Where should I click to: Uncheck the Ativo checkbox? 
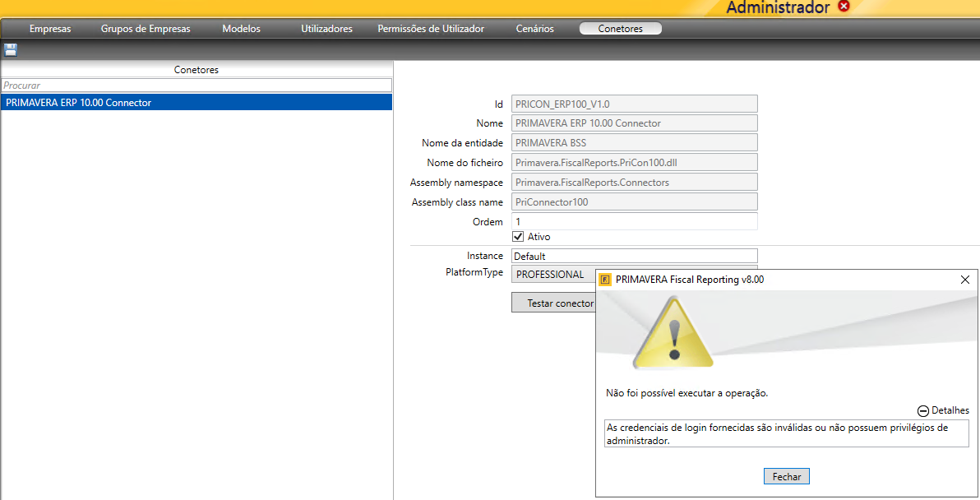518,237
